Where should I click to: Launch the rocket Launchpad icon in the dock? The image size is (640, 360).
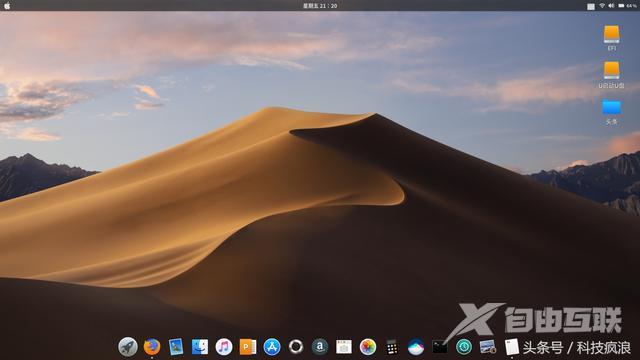point(128,347)
